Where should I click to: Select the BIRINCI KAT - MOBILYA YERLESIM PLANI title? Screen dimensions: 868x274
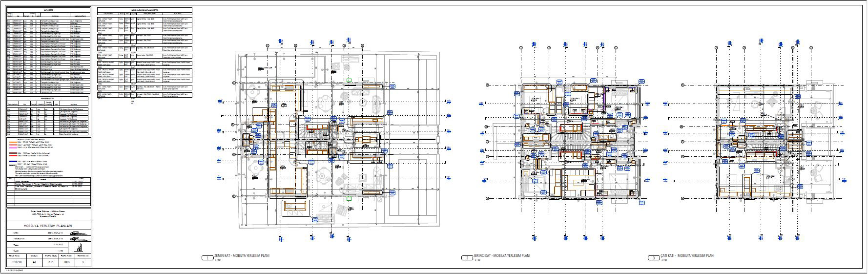click(502, 255)
